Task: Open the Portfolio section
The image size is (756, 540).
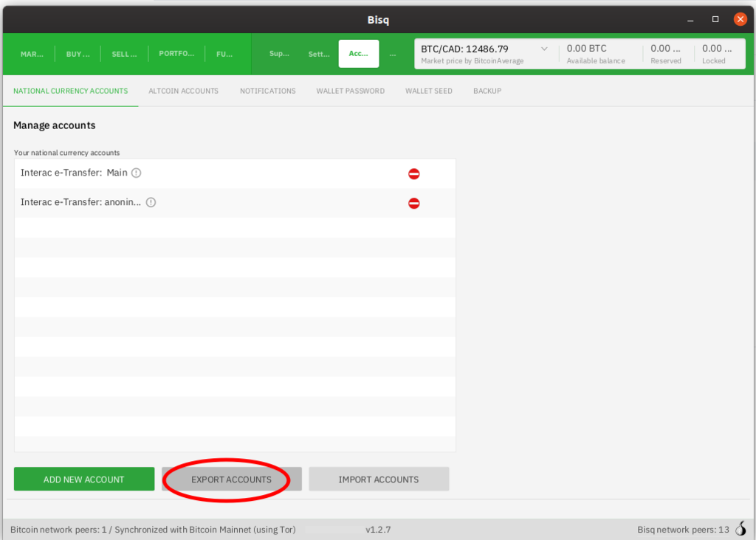Action: (x=176, y=54)
